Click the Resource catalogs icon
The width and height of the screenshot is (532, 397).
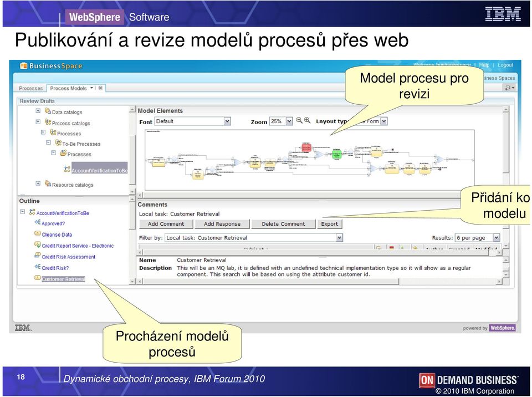pos(48,184)
